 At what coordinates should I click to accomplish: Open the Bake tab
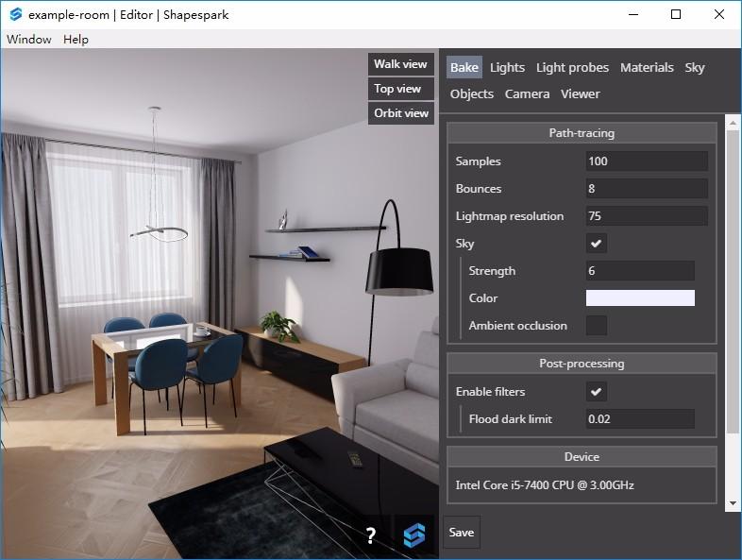click(x=464, y=67)
